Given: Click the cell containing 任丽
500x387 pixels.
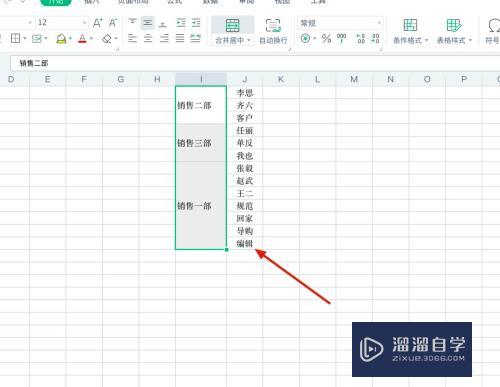Looking at the screenshot, I should pos(245,130).
